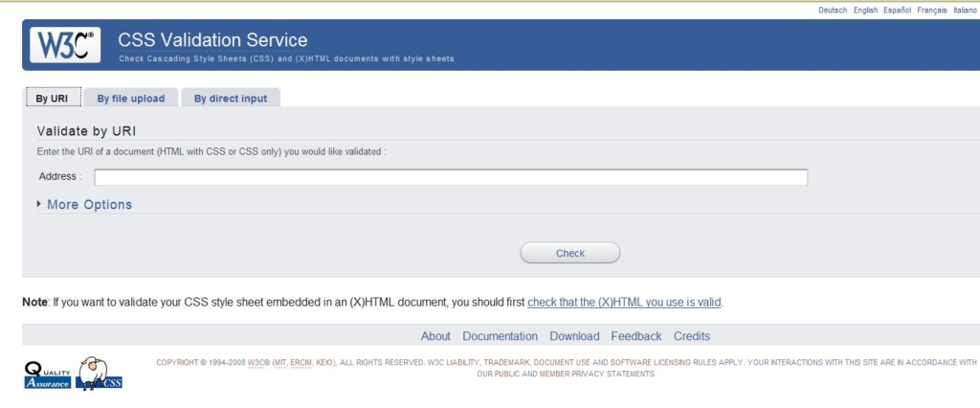Open the Quality Assurance badge
The width and height of the screenshot is (980, 408).
[48, 375]
